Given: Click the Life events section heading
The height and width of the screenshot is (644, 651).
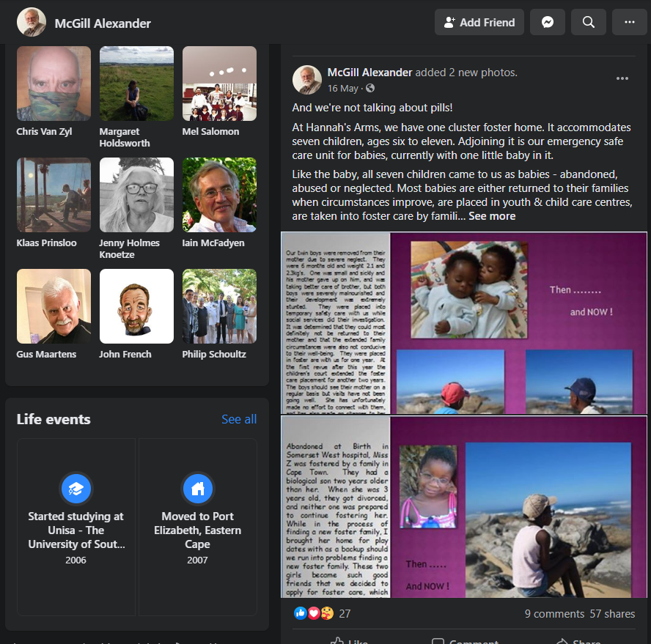Looking at the screenshot, I should (54, 419).
